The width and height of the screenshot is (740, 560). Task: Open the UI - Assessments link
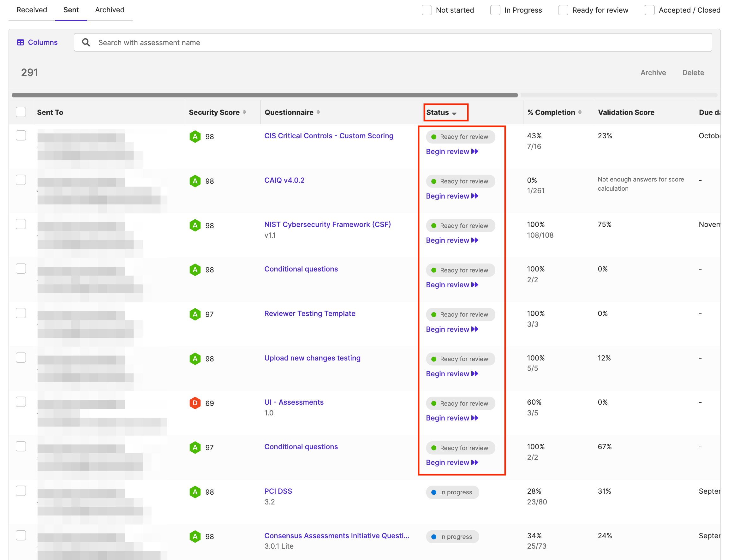pyautogui.click(x=294, y=402)
